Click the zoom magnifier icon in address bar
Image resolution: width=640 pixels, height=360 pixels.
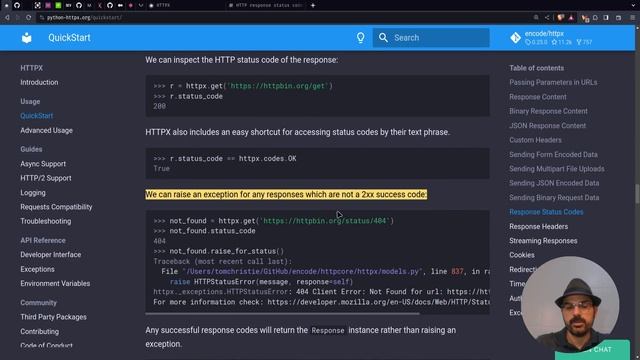click(536, 18)
